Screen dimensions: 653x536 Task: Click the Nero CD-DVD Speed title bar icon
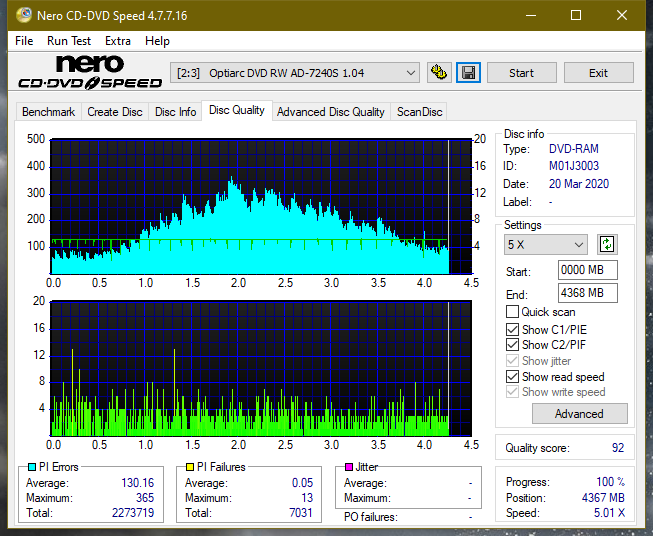tap(24, 15)
